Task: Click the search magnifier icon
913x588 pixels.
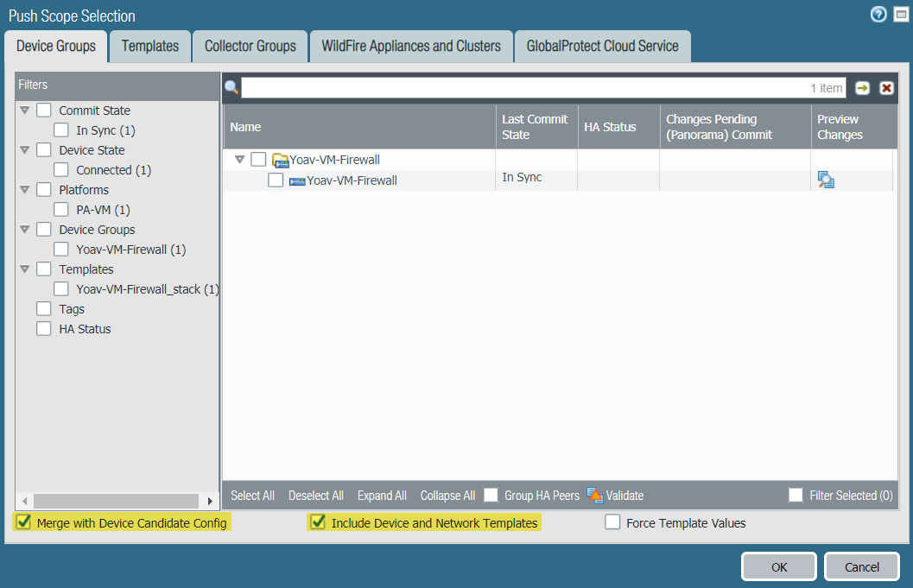Action: pyautogui.click(x=231, y=88)
